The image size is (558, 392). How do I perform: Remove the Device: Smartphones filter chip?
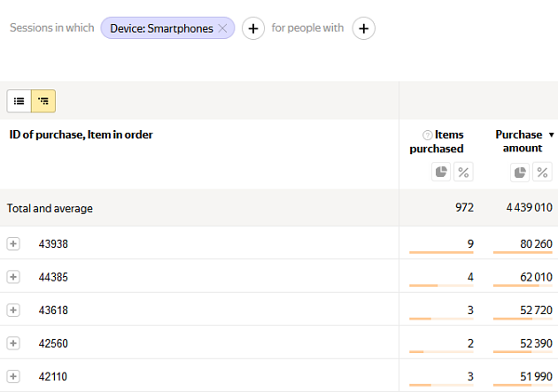point(222,28)
